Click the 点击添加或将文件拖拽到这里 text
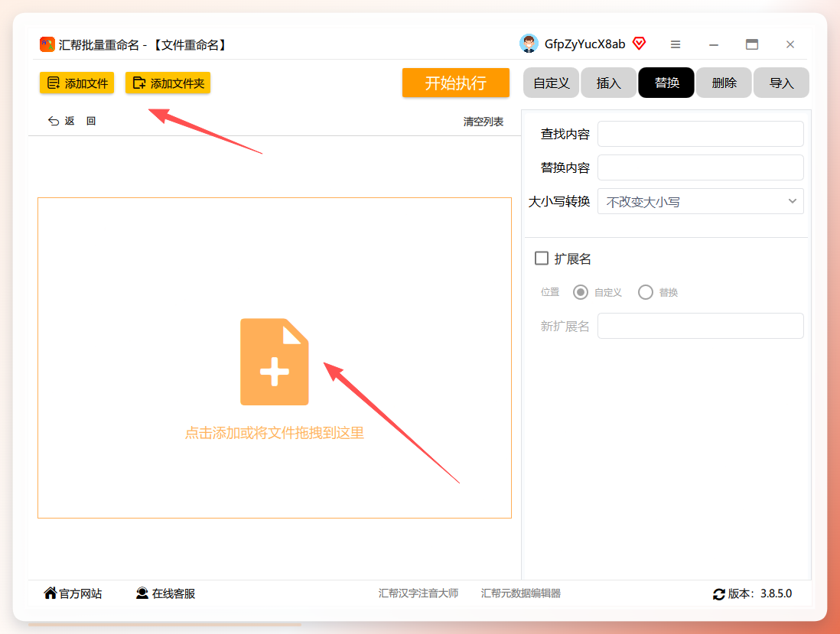The width and height of the screenshot is (840, 634). tap(275, 433)
